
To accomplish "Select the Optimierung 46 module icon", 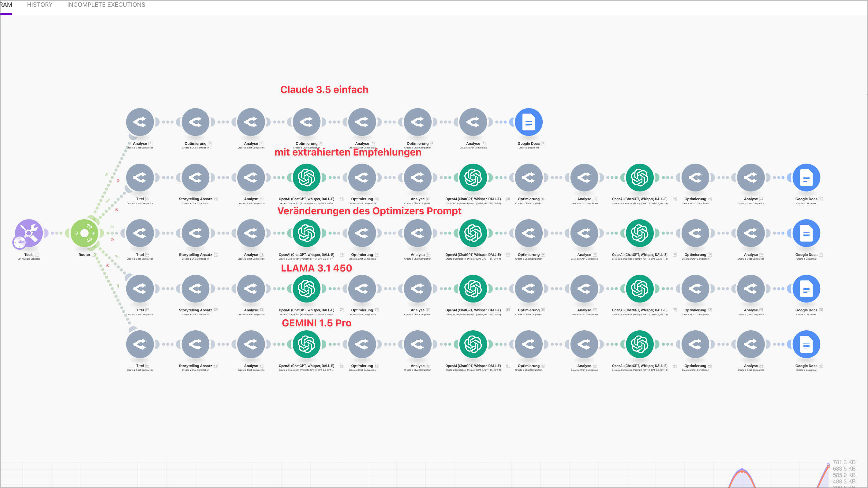I will (x=362, y=289).
